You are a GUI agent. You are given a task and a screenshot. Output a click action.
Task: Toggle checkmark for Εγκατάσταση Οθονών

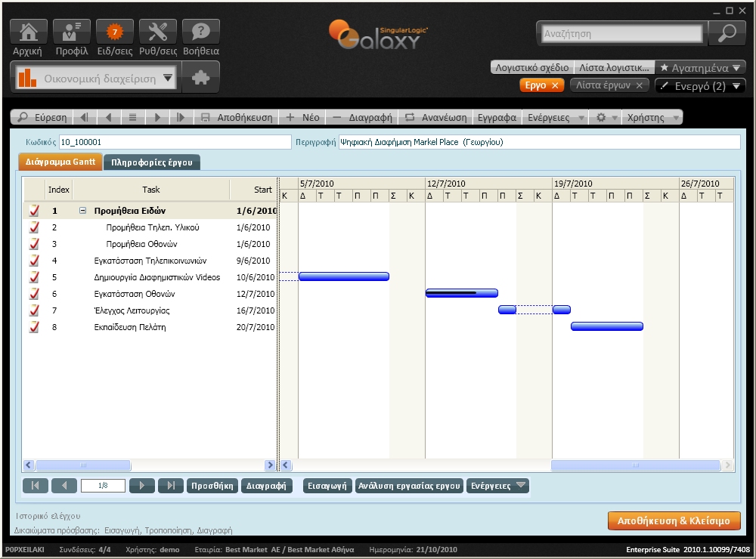pyautogui.click(x=34, y=293)
